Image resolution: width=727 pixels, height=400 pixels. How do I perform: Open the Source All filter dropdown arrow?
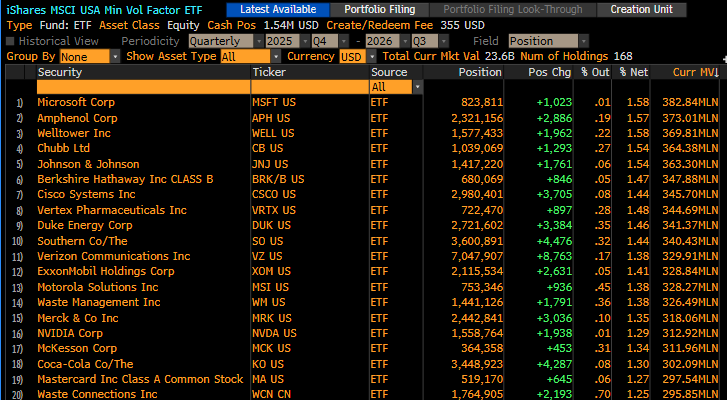coord(418,87)
